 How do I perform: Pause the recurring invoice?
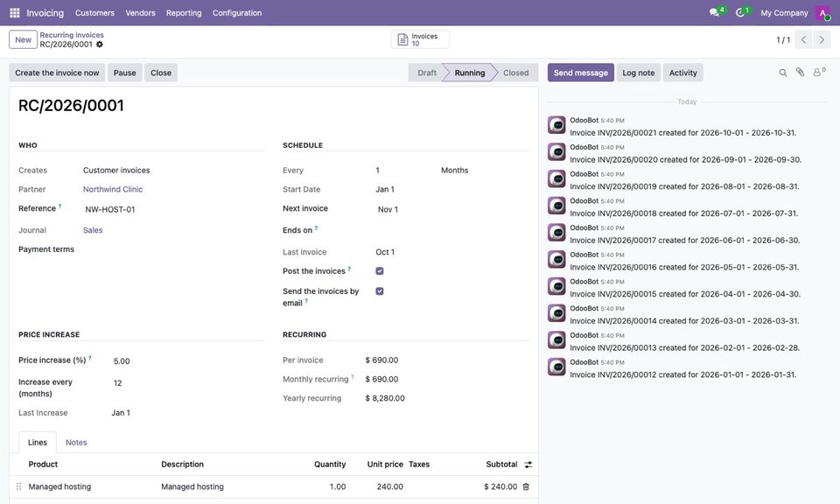[124, 73]
